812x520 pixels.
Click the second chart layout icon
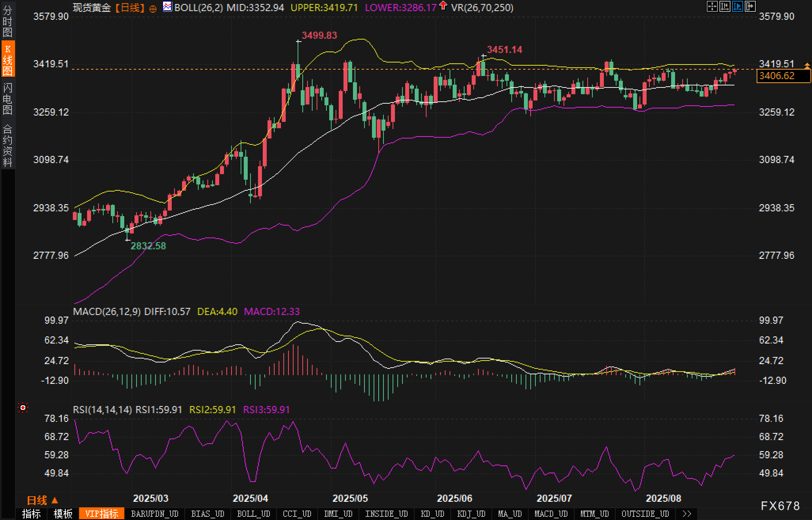click(x=725, y=6)
